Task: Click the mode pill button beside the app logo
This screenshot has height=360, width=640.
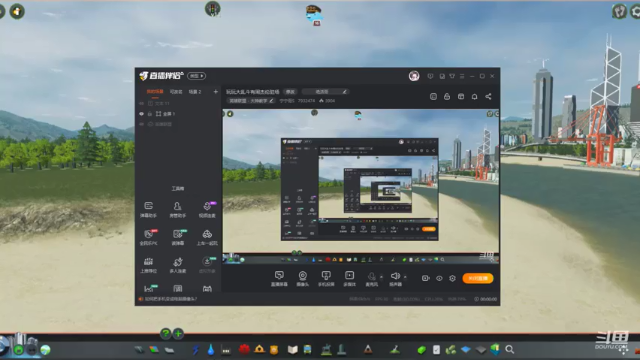Action: (x=197, y=76)
